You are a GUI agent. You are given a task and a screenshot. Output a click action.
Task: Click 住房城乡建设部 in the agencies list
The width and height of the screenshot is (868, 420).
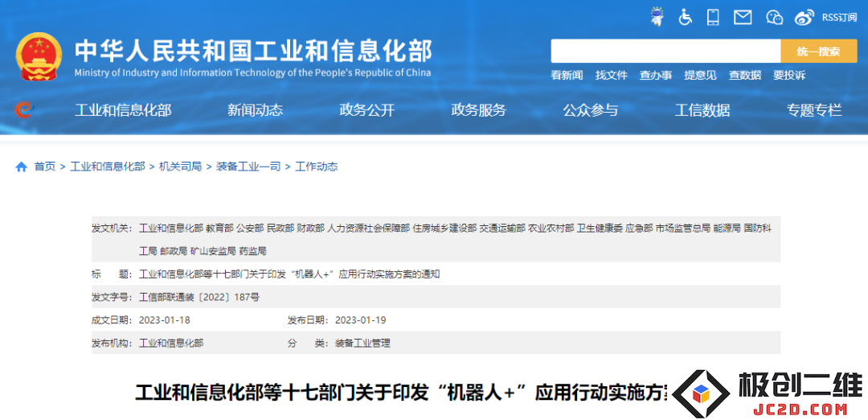[x=444, y=229]
